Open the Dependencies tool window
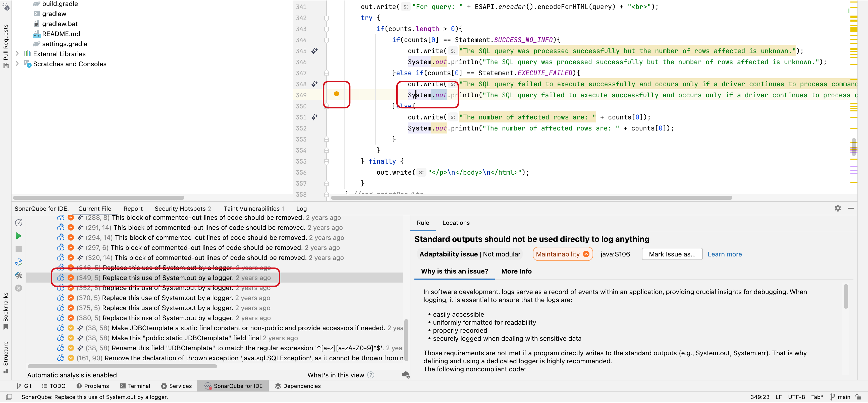 [x=298, y=386]
